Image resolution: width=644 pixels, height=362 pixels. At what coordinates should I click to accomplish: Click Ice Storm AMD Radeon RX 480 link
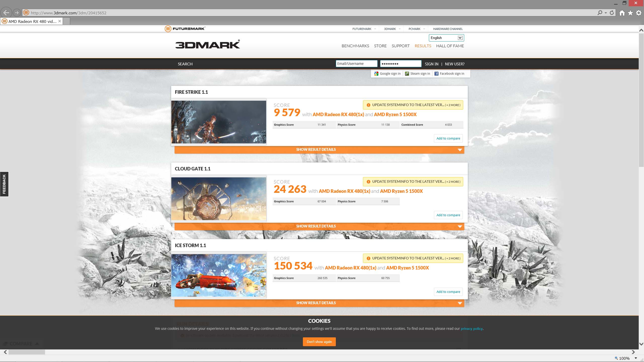coord(350,268)
